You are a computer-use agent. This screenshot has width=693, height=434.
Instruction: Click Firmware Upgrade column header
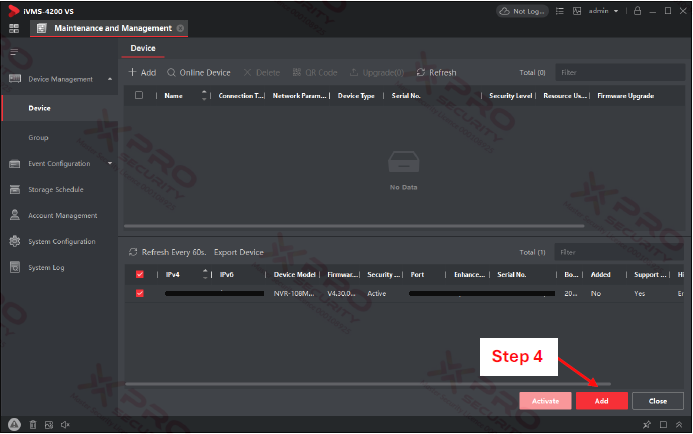[x=625, y=96]
